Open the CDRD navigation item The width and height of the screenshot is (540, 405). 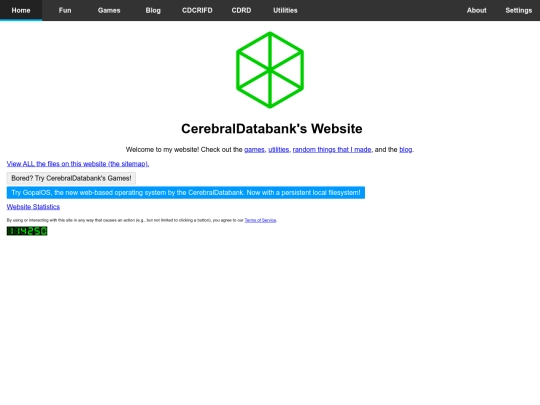(x=241, y=10)
